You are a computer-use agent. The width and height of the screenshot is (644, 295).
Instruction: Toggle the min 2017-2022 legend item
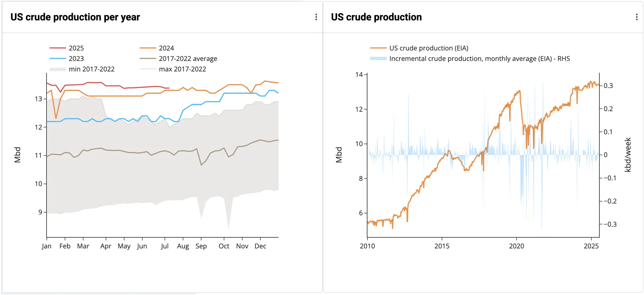pyautogui.click(x=82, y=69)
